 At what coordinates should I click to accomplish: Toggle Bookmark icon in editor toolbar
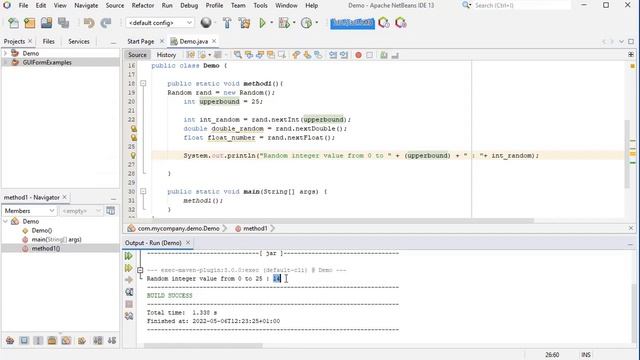pos(318,55)
